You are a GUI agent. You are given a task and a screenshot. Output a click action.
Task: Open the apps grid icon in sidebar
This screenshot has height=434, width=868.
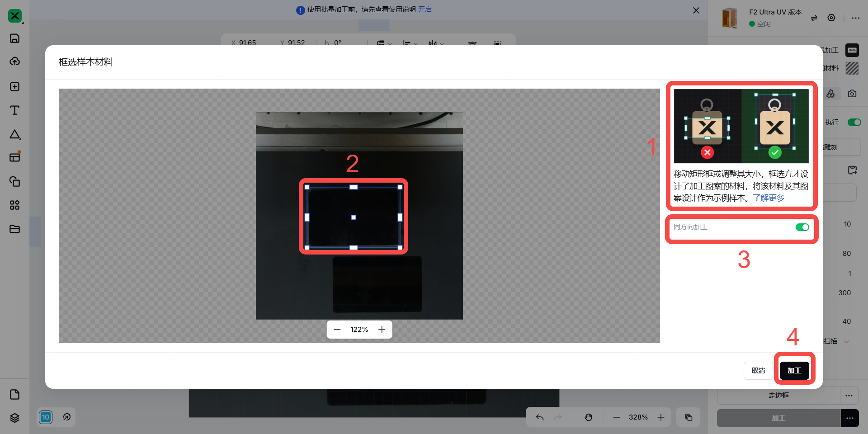click(14, 205)
